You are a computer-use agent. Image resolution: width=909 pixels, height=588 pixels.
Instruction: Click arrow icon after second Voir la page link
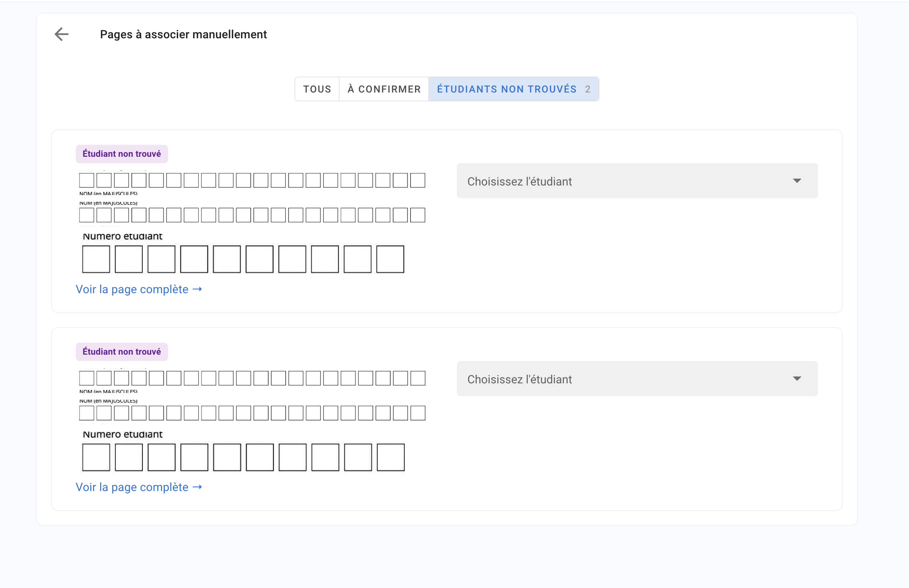pos(198,487)
